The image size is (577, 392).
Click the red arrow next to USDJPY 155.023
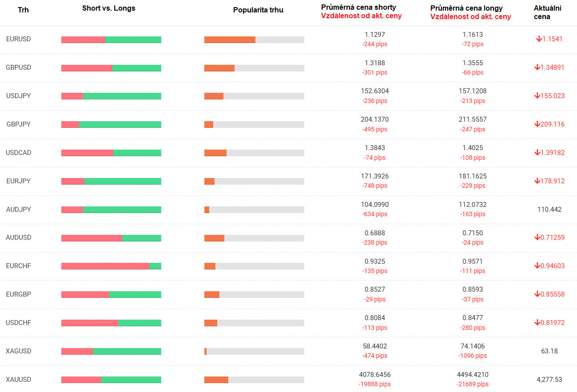point(537,96)
